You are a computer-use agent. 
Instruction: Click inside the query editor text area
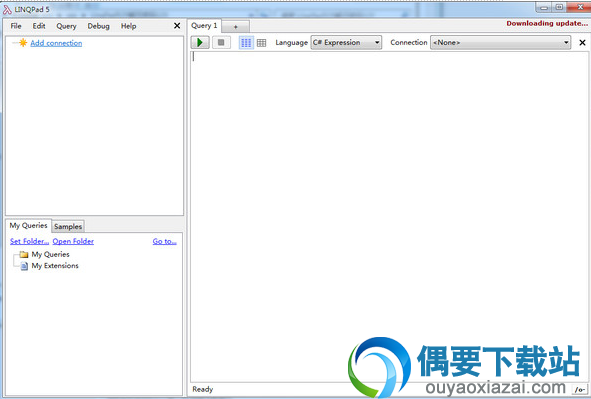pos(389,217)
